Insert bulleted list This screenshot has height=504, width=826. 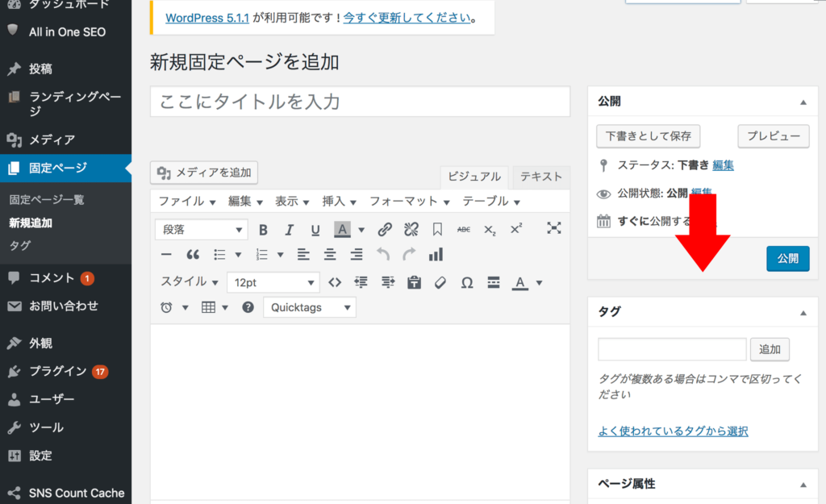click(219, 255)
